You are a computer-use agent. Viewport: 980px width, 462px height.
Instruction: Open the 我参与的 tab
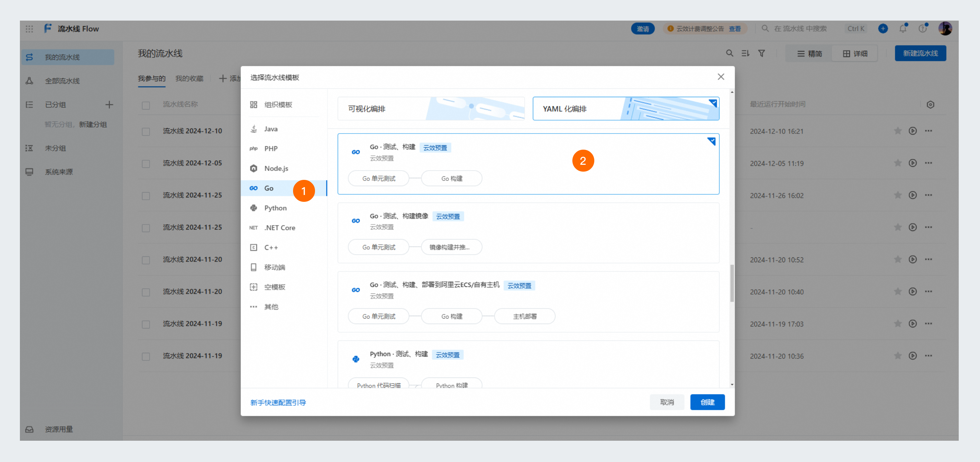click(x=151, y=79)
